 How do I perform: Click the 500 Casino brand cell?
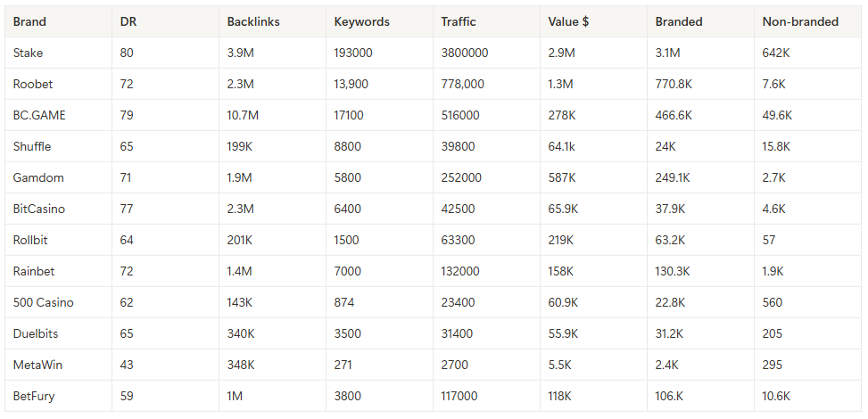point(58,302)
